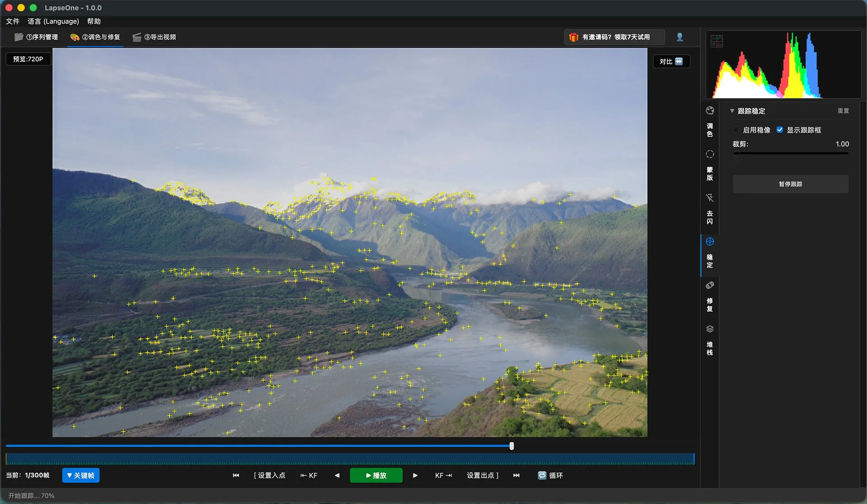The height and width of the screenshot is (504, 867).
Task: Click the playback scrubber handle
Action: [x=512, y=446]
